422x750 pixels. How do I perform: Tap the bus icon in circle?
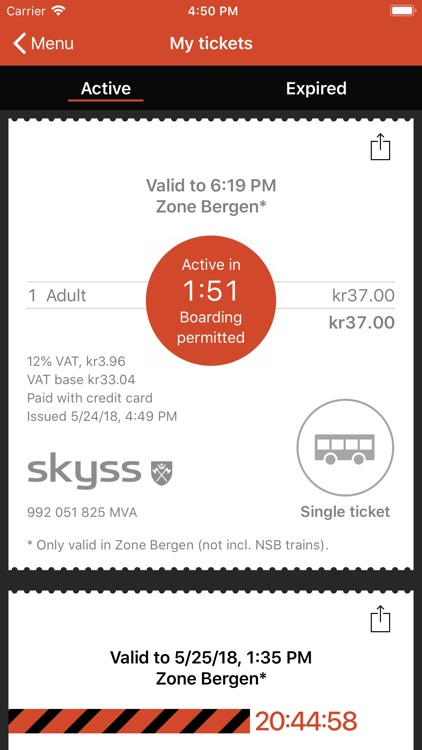(x=345, y=448)
